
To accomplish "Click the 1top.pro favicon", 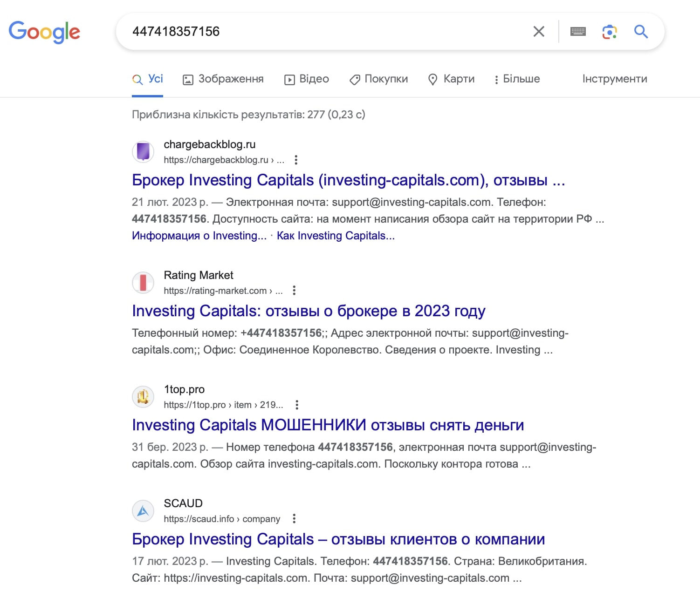I will (x=143, y=397).
